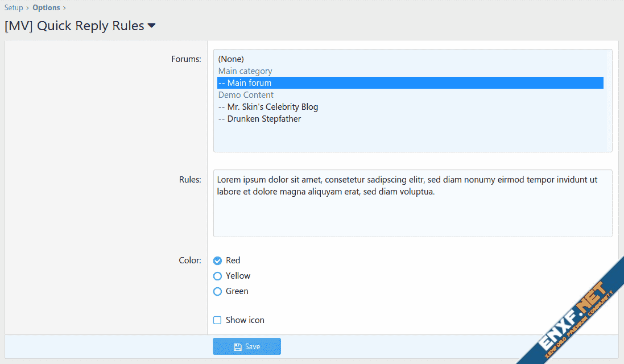Select Demo Content in the Forums list
The height and width of the screenshot is (364, 624).
pyautogui.click(x=246, y=95)
